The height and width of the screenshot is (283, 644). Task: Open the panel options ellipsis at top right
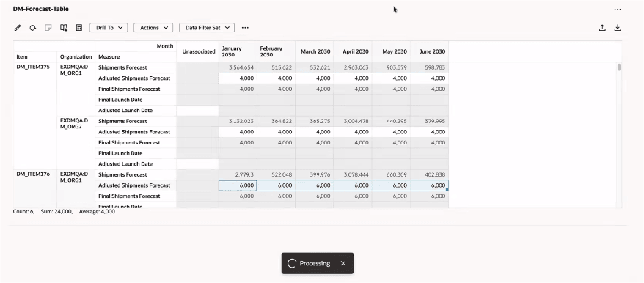tap(618, 10)
